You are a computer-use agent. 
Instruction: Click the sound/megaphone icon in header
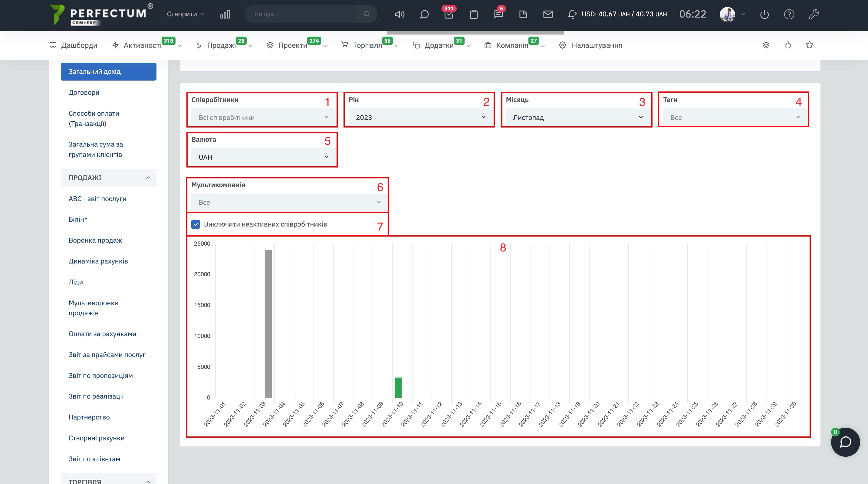[x=399, y=14]
